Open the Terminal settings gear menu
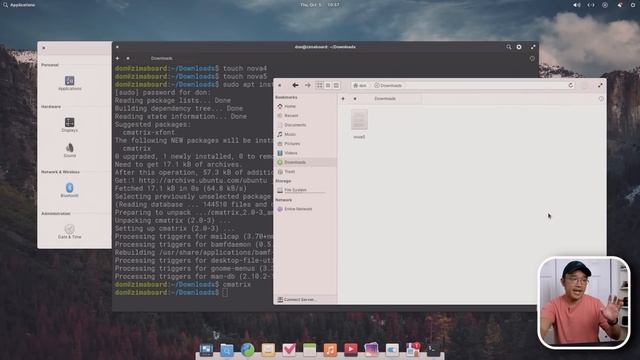640x360 pixels. click(x=519, y=47)
